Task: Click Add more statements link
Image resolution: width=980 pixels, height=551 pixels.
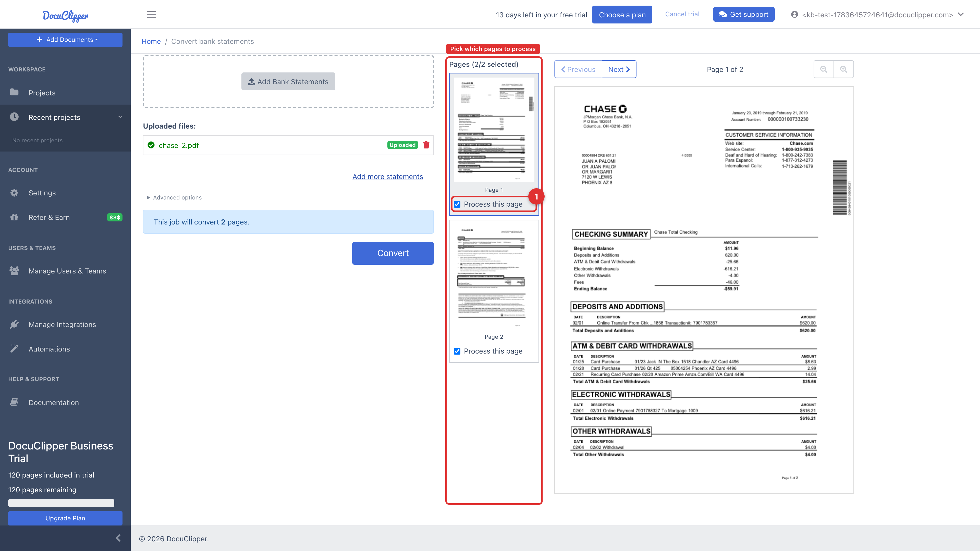Action: (x=388, y=177)
